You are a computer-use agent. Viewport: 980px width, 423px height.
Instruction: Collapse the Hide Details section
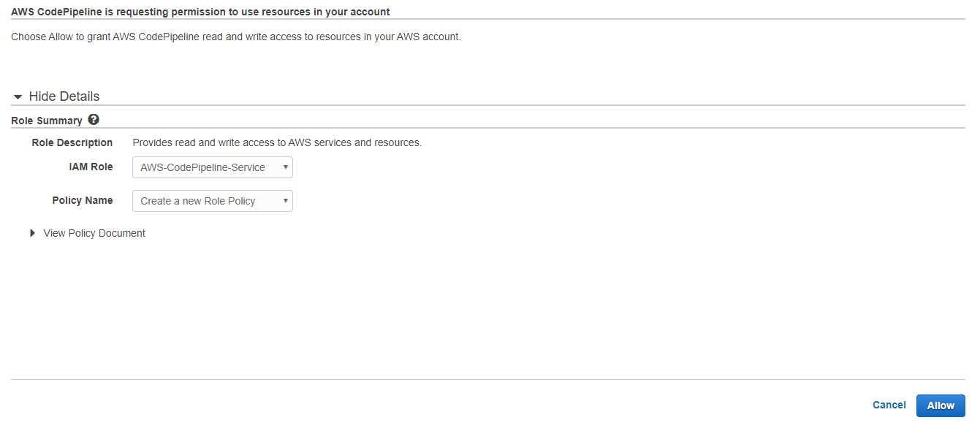(x=56, y=96)
